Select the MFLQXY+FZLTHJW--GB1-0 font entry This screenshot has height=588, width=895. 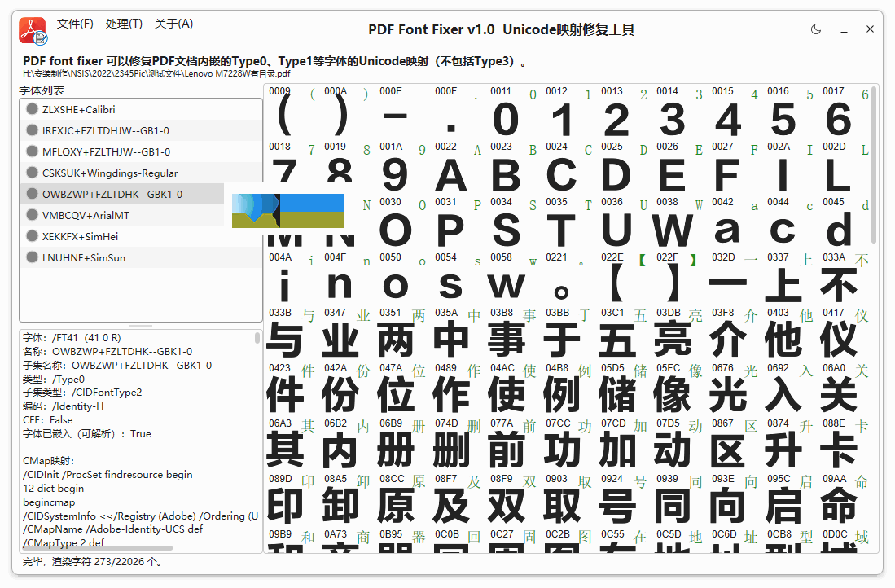click(106, 151)
